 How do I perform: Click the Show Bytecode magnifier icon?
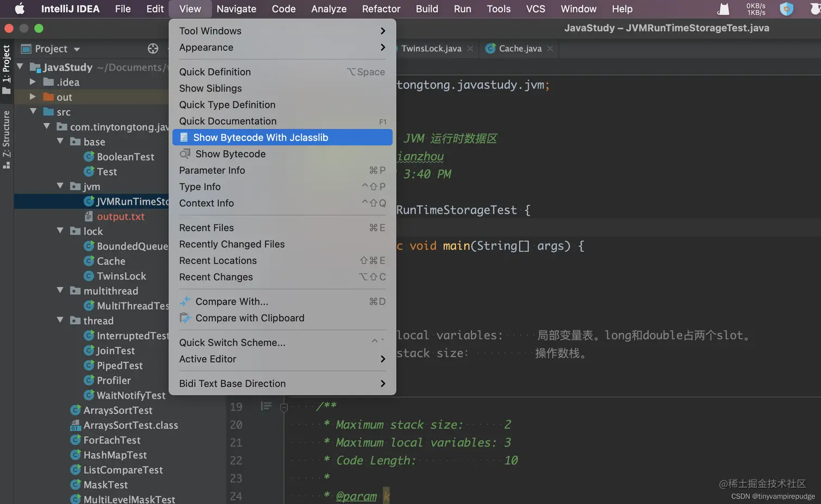click(185, 154)
